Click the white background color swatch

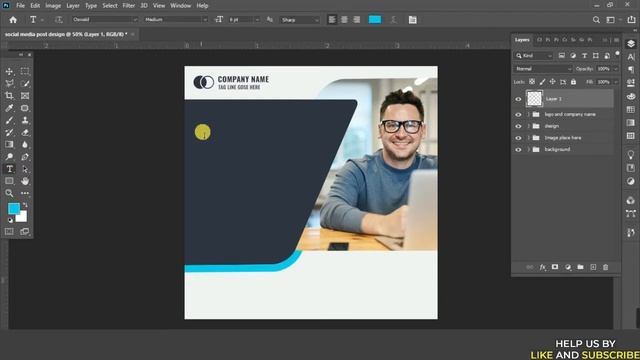tap(22, 218)
